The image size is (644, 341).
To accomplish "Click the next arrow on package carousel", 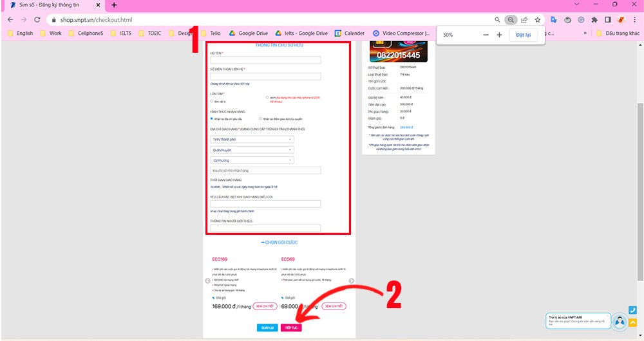I will click(351, 281).
